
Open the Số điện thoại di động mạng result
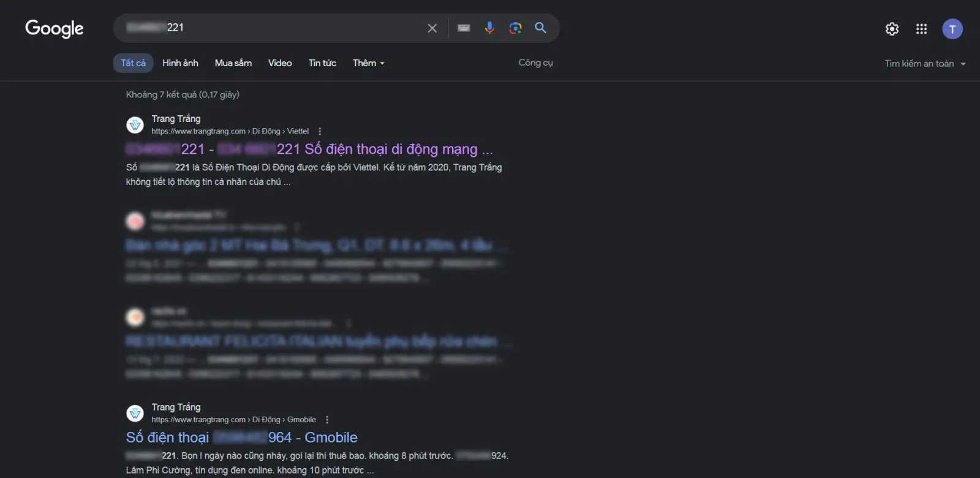(x=309, y=149)
